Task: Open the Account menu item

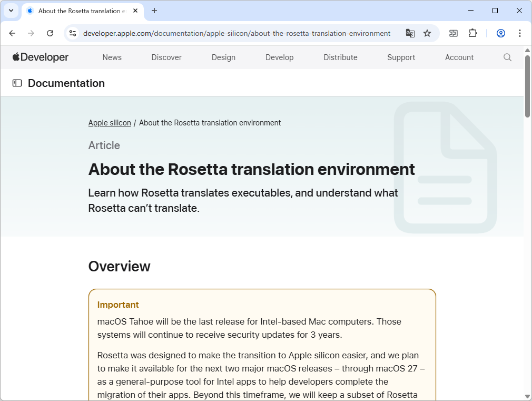Action: (x=459, y=57)
